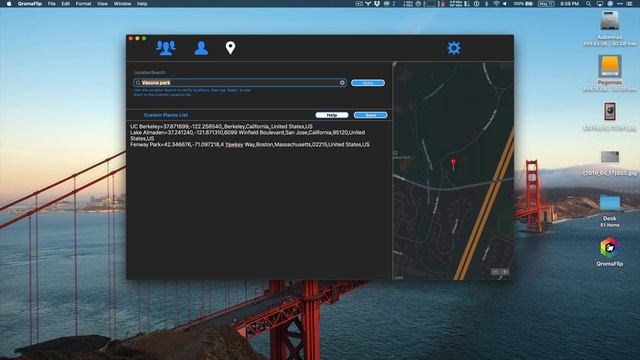Screen dimensions: 640x360
Task: Zoom in the map with plus button
Action: [x=504, y=272]
